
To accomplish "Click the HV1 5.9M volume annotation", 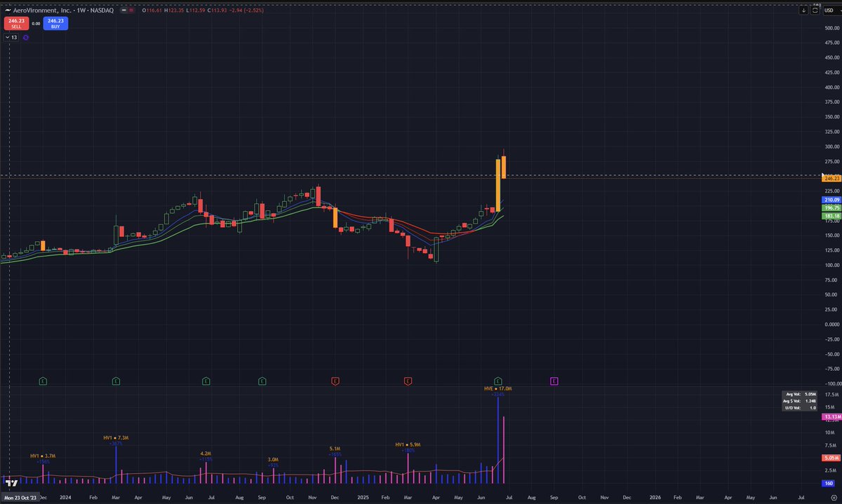I will (408, 444).
